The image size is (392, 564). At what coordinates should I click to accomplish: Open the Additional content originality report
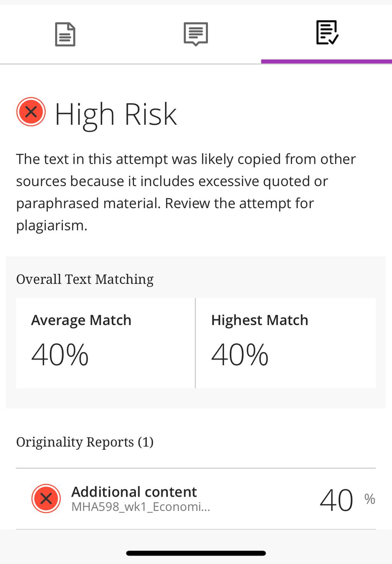coord(196,499)
